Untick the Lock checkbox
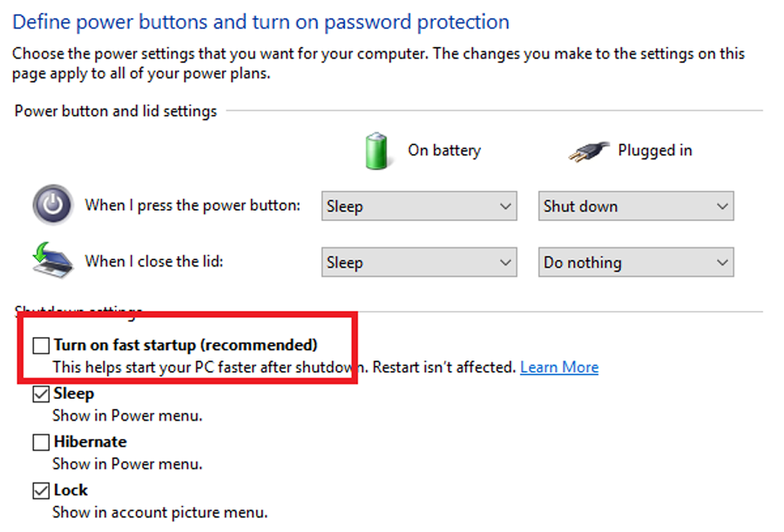Viewport: 784px width, 532px height. [x=41, y=490]
